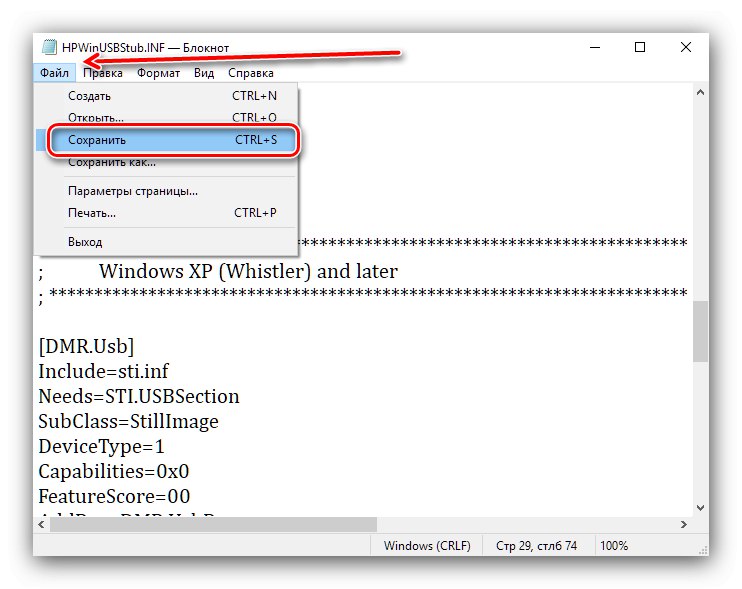The image size is (742, 589).
Task: Click the Notepad icon in title bar
Action: [x=49, y=47]
